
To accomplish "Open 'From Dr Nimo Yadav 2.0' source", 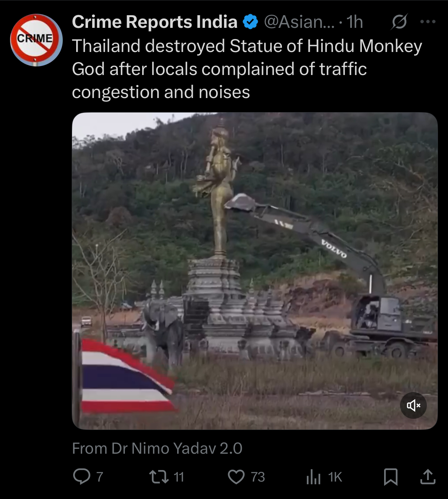I will coord(157,449).
